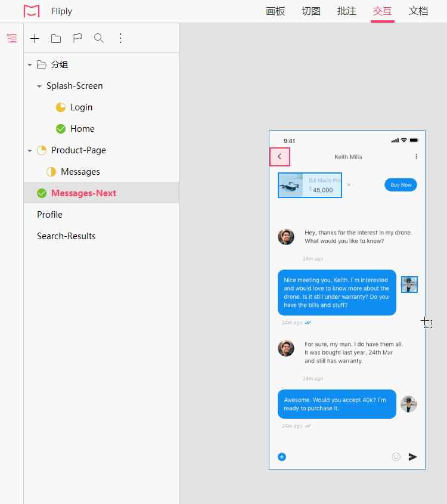Open the Messages page
The height and width of the screenshot is (504, 447).
80,172
